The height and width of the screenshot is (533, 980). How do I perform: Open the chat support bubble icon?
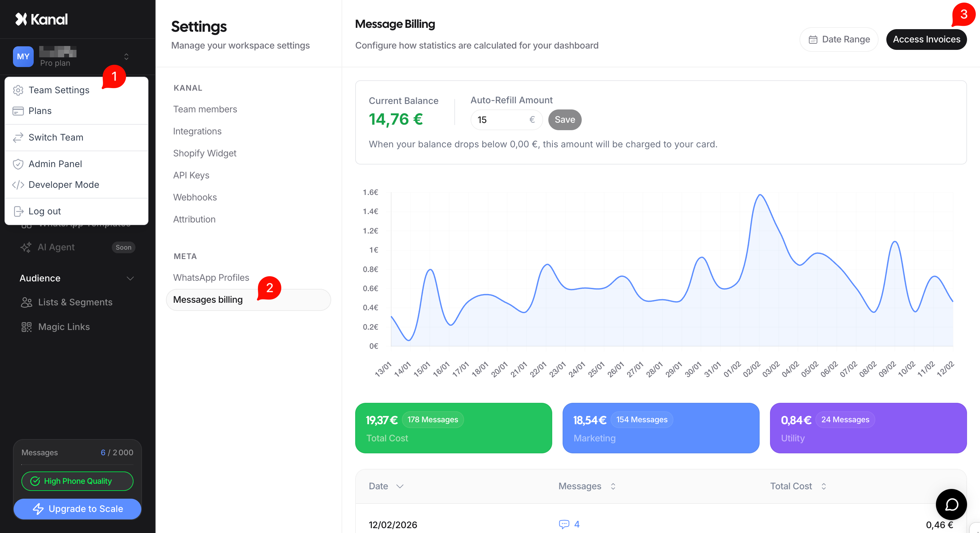(951, 505)
